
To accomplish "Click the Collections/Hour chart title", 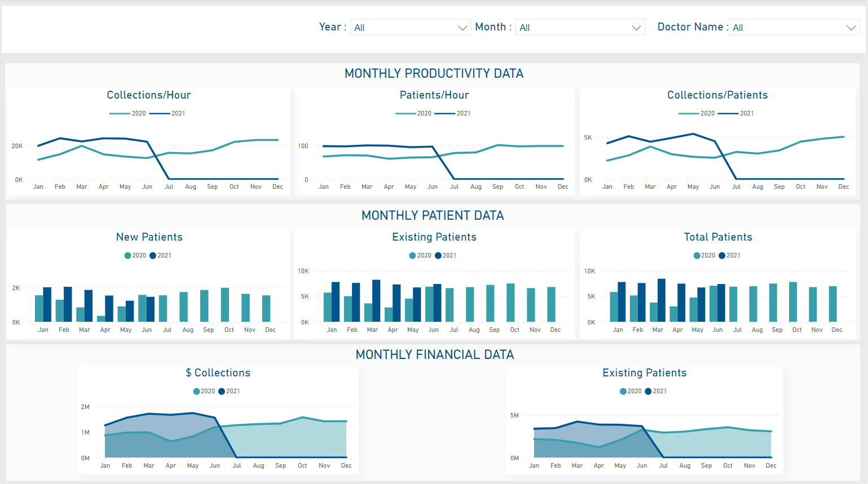I will (149, 95).
